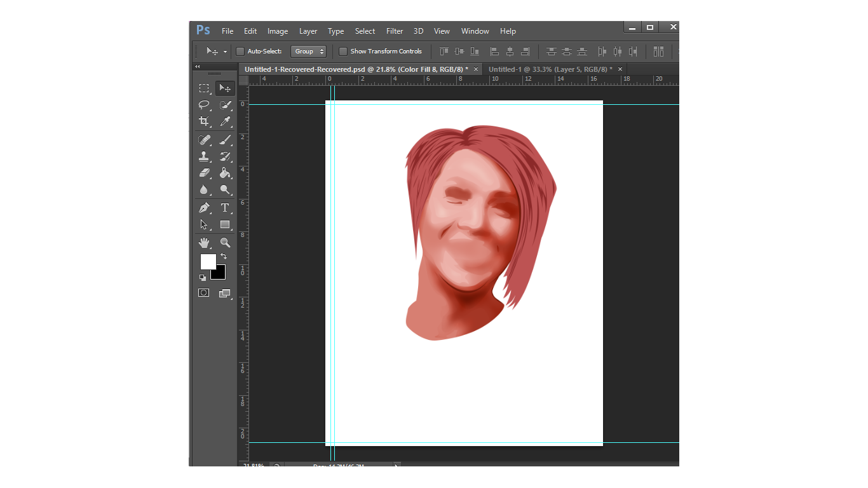The height and width of the screenshot is (488, 868).
Task: Click the white foreground color swatch
Action: coord(207,261)
